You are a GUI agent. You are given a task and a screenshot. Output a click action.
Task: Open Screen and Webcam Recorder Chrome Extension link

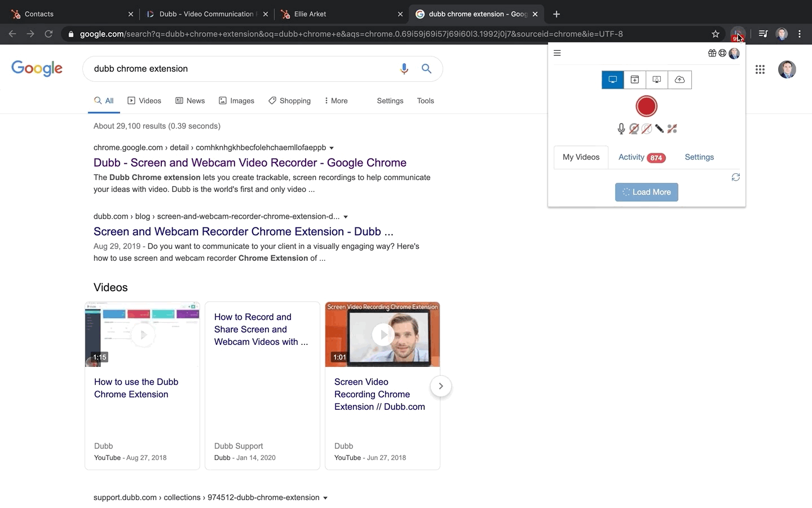click(x=244, y=231)
